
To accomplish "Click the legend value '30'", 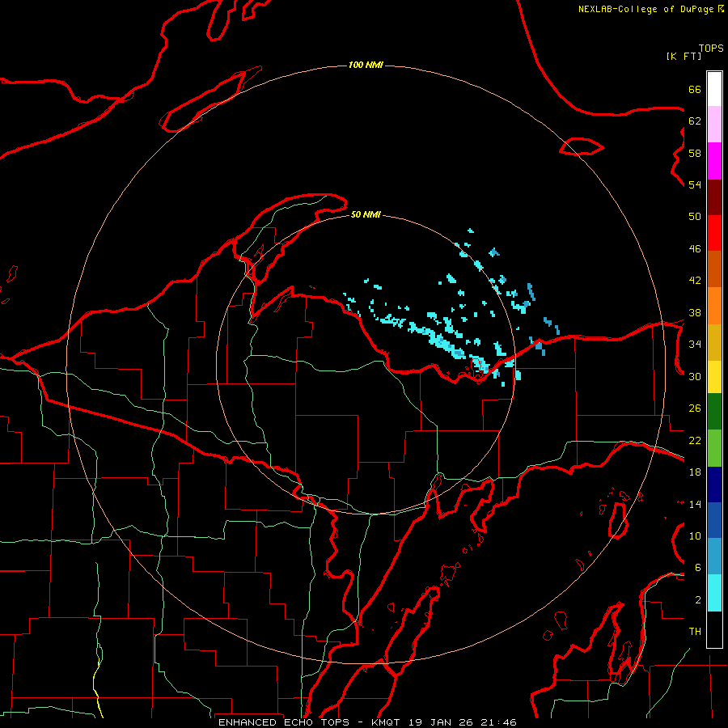I will point(695,376).
